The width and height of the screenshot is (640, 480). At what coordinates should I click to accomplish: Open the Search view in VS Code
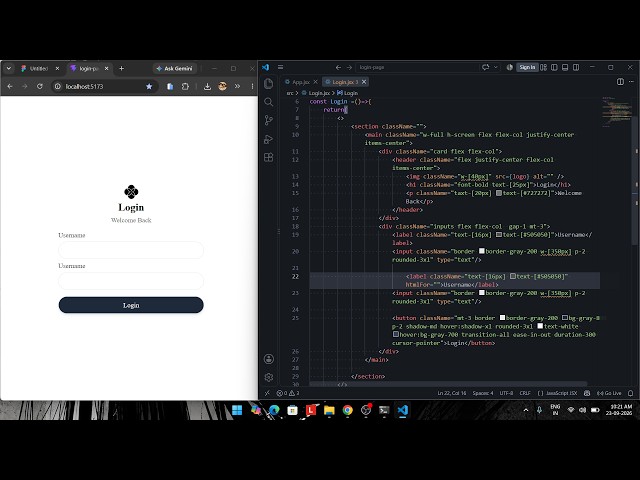(269, 102)
